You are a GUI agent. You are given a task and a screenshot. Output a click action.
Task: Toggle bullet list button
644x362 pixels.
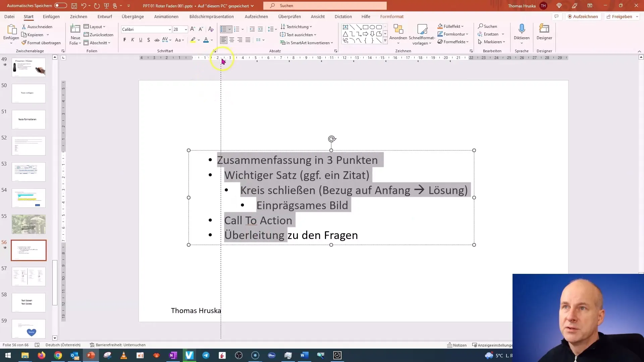click(x=223, y=29)
